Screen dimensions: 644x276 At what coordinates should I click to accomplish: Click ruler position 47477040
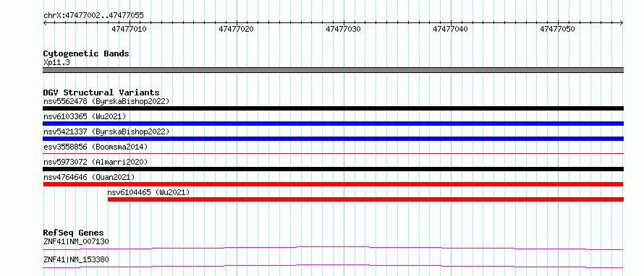(x=451, y=29)
